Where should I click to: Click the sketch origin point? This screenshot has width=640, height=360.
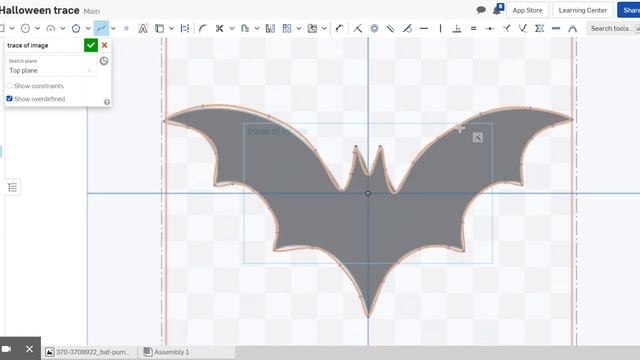point(368,193)
